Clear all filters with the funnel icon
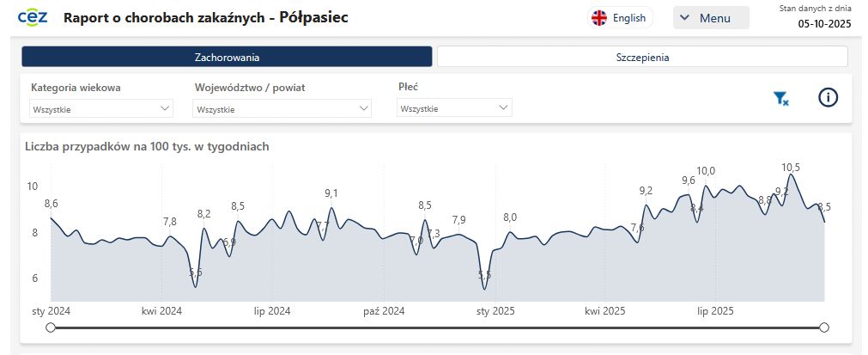 pos(780,98)
